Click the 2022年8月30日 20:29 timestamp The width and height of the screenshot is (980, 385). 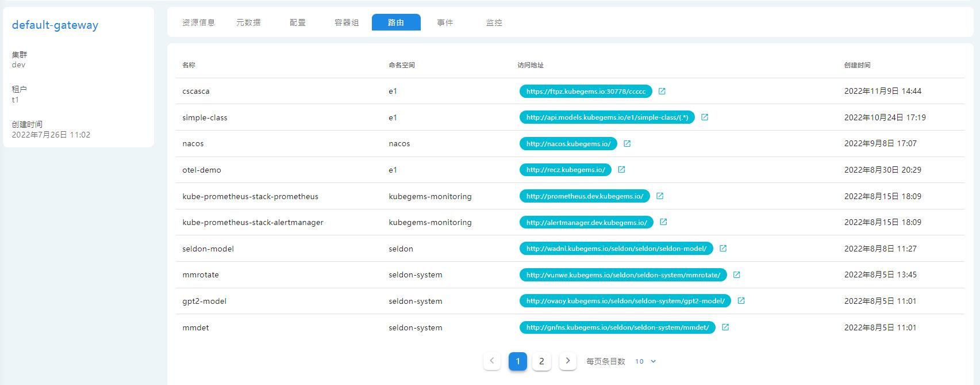[x=883, y=170]
